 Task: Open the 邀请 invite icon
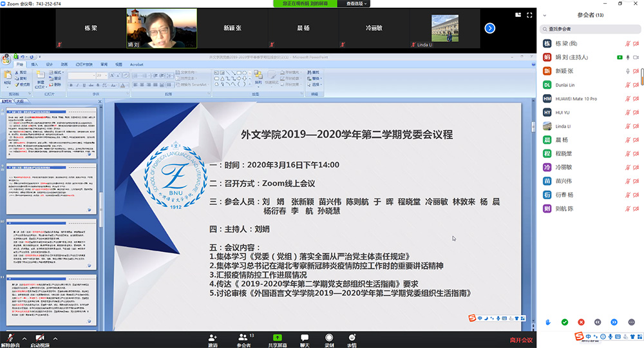pos(213,338)
